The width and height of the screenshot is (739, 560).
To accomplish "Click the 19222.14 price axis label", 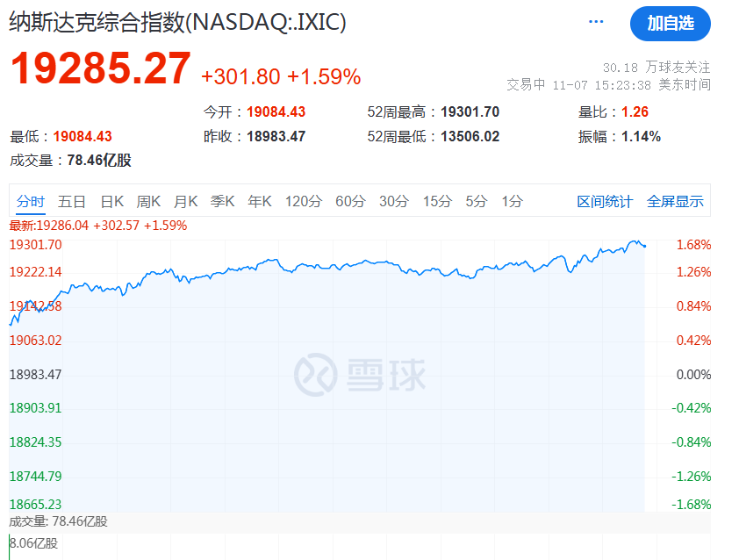I will coord(36,272).
